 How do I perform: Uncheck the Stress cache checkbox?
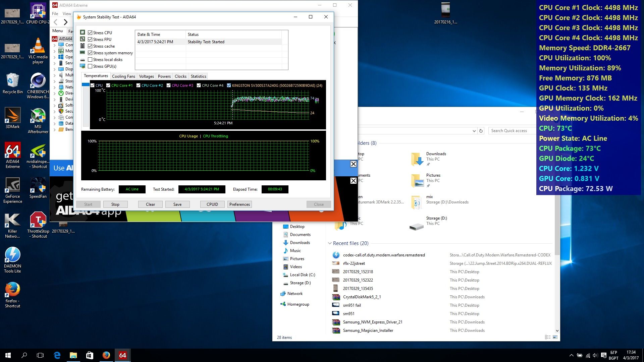(x=90, y=46)
